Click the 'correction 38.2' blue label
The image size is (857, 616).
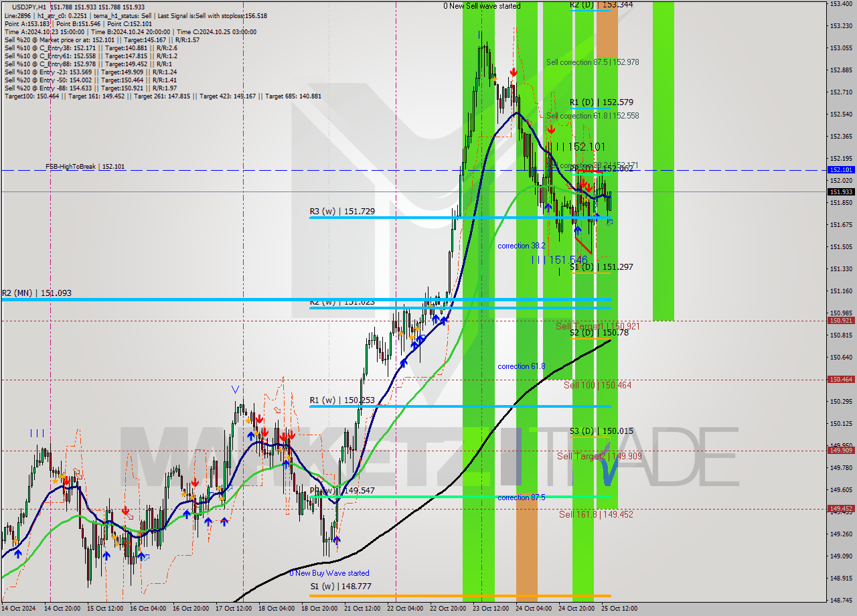point(522,246)
